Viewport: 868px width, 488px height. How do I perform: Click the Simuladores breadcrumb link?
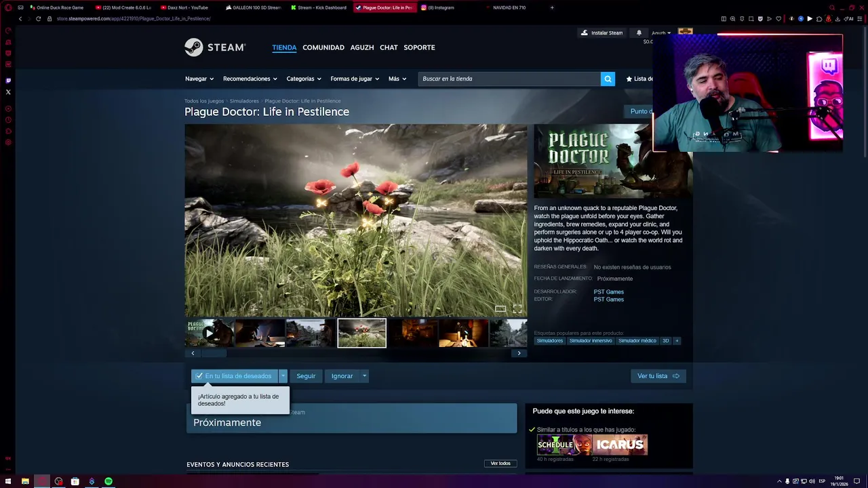tap(244, 101)
